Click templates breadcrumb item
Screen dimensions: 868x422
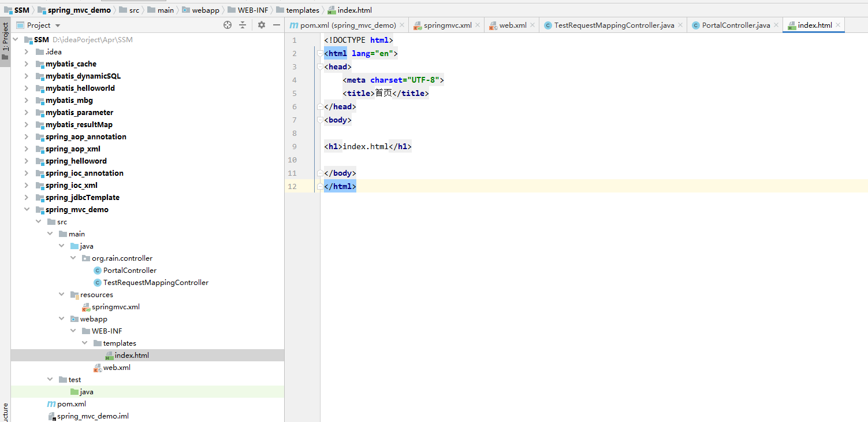297,10
